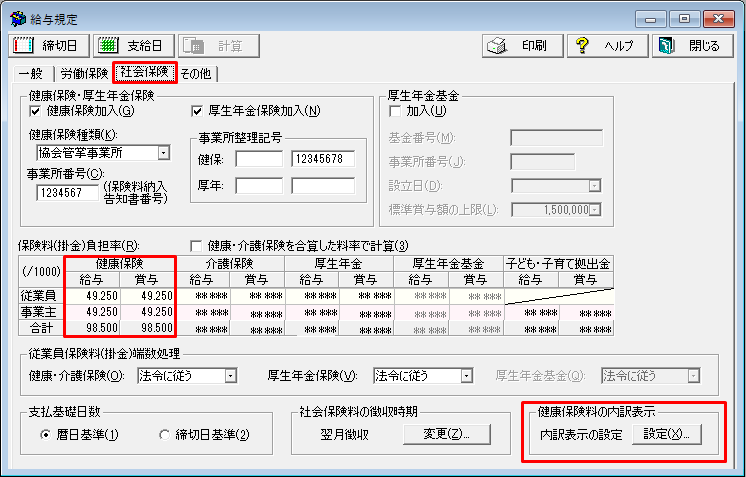746x477 pixels.
Task: Click the 閉じる door icon button
Action: pos(691,46)
